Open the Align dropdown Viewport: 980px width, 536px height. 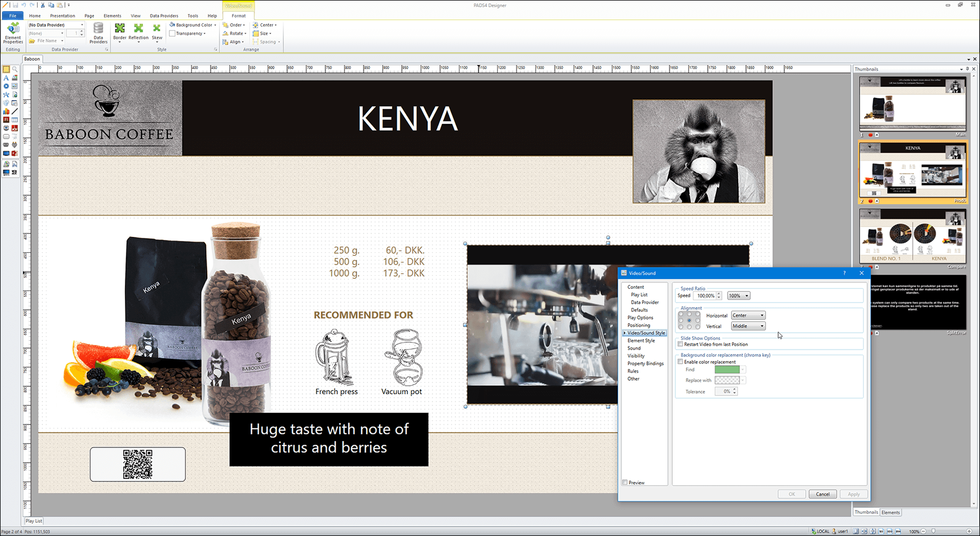(x=233, y=42)
